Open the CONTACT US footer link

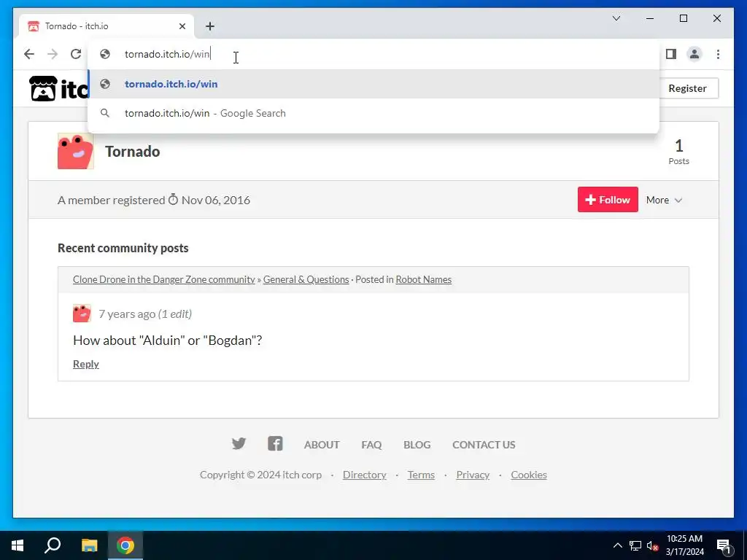tap(484, 445)
